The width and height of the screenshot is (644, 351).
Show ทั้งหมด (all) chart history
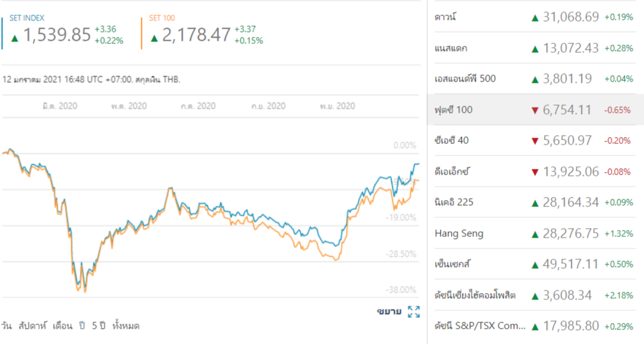(125, 326)
